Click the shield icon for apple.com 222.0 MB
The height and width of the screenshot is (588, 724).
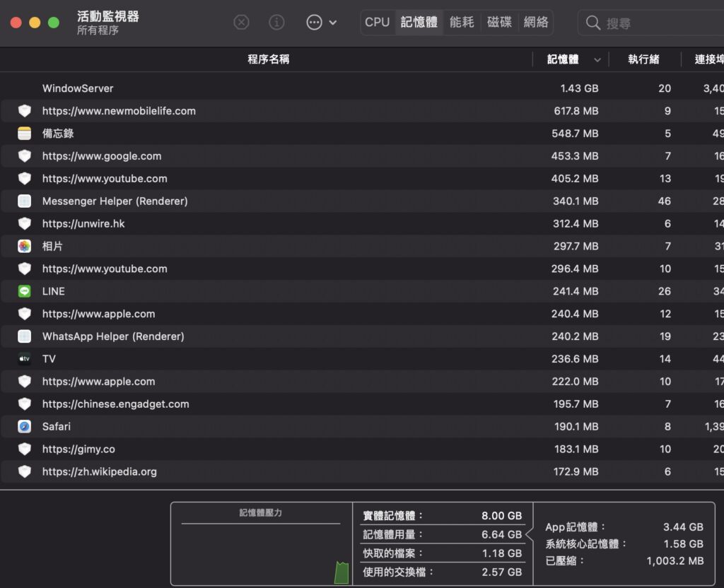tap(25, 381)
